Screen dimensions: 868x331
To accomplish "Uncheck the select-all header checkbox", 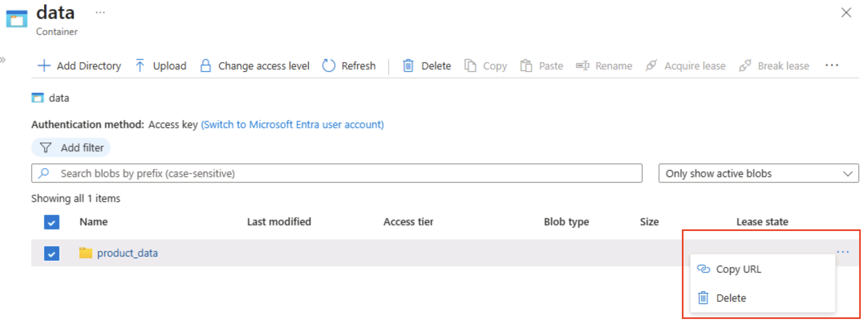I will coord(52,222).
